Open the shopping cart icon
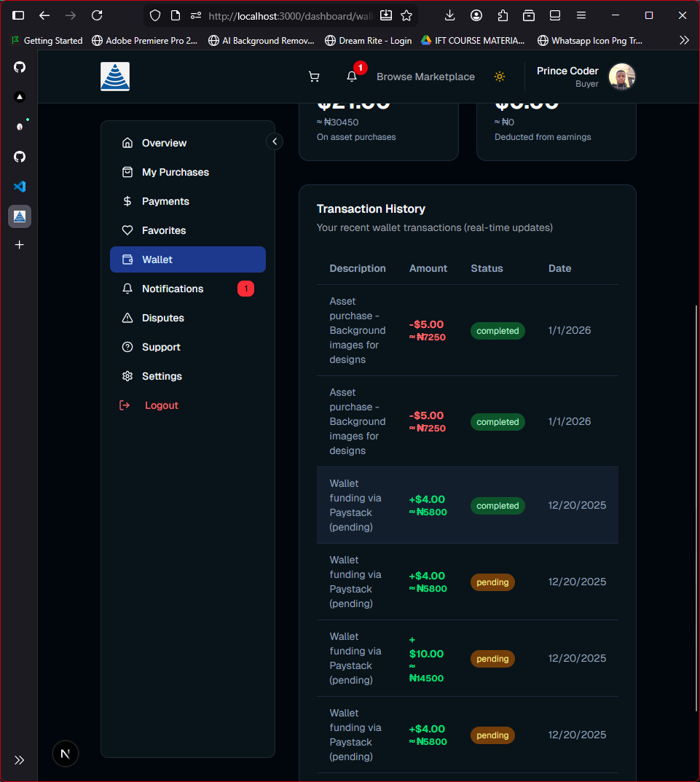The height and width of the screenshot is (782, 700). coord(314,77)
